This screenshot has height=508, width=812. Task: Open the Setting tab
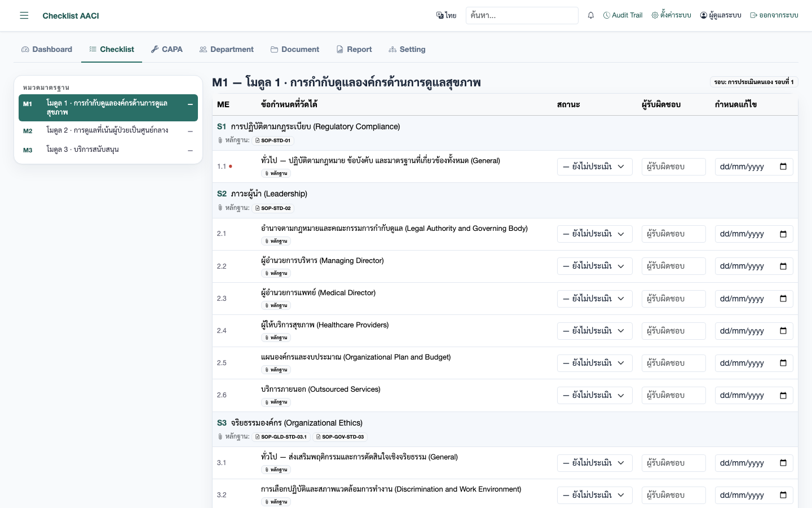click(x=407, y=49)
